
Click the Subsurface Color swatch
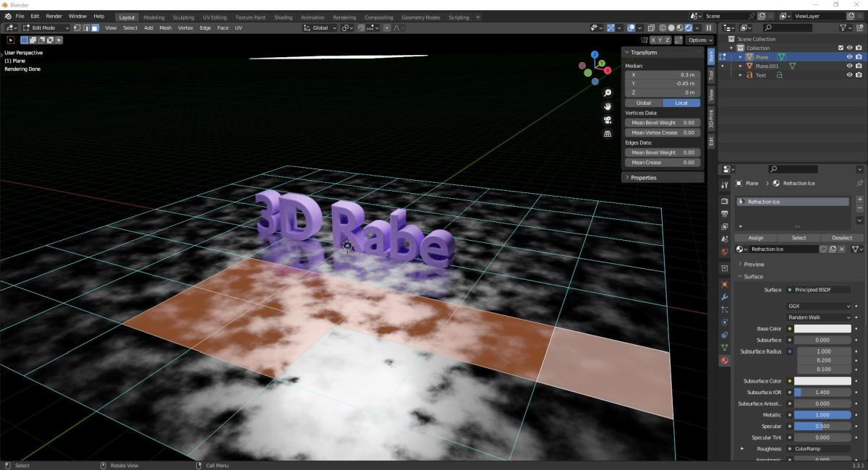pyautogui.click(x=823, y=381)
